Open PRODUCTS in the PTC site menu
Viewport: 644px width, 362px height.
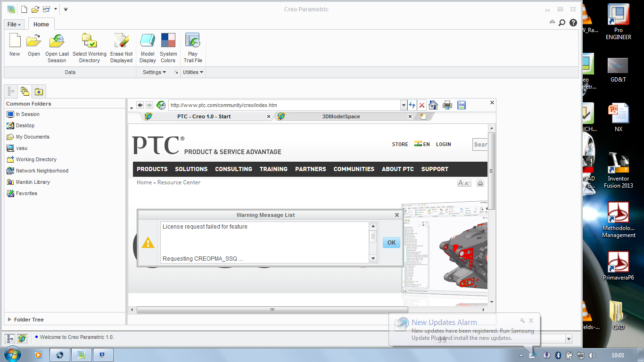[152, 169]
